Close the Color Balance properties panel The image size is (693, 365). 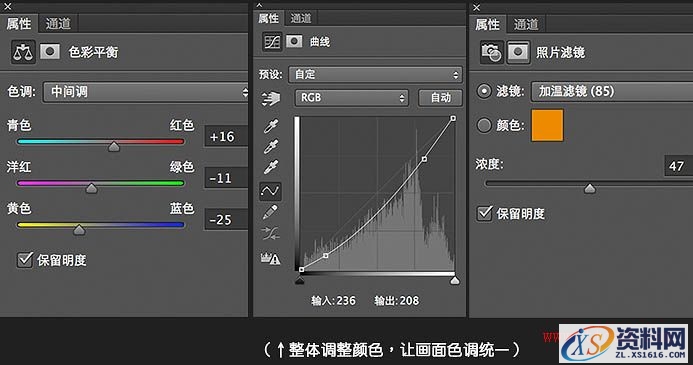(8, 7)
